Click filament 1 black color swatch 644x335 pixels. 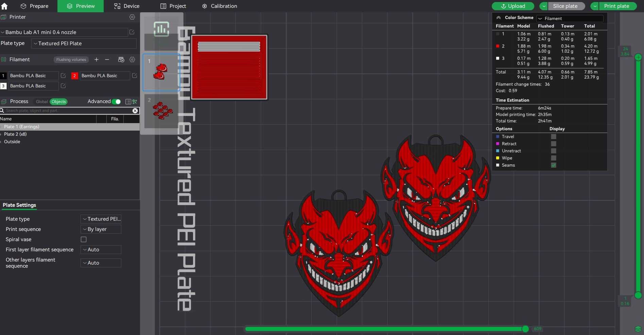pyautogui.click(x=3, y=76)
